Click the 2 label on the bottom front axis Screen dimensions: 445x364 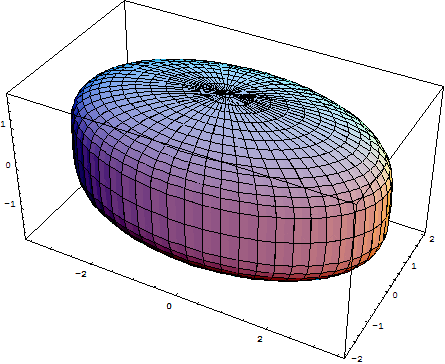pos(260,339)
